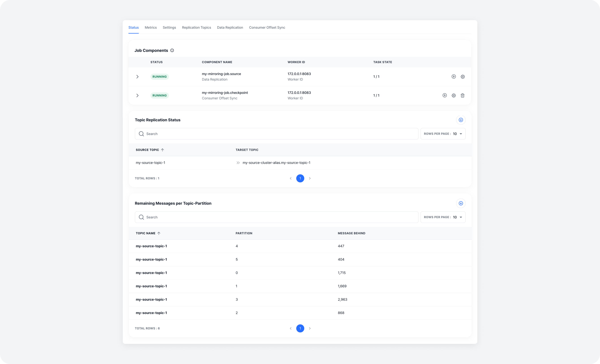Go to previous page in Remaining Messages table
The height and width of the screenshot is (364, 600).
click(291, 328)
